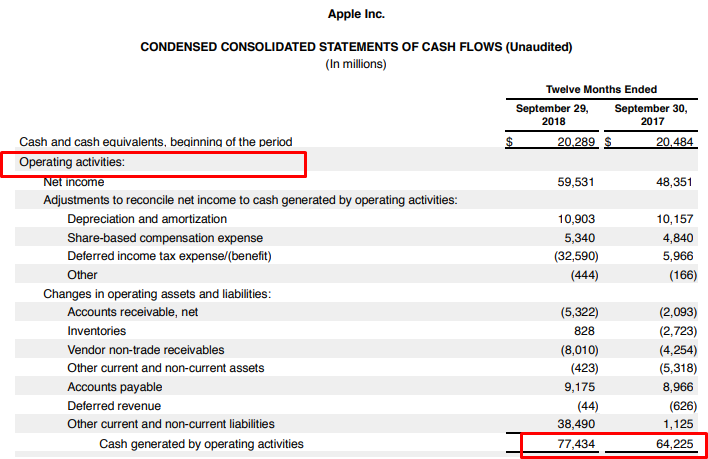Select share-based compensation value 4,840

(x=678, y=238)
